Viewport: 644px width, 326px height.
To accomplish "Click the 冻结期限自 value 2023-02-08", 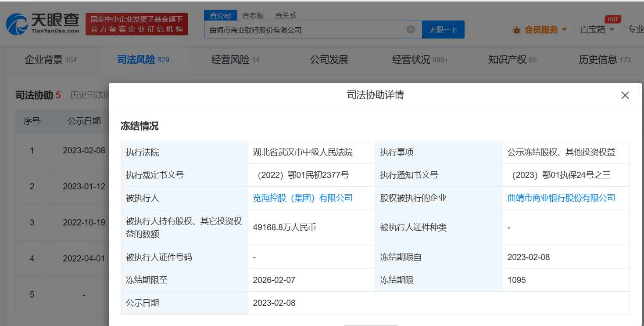I will coord(529,257).
